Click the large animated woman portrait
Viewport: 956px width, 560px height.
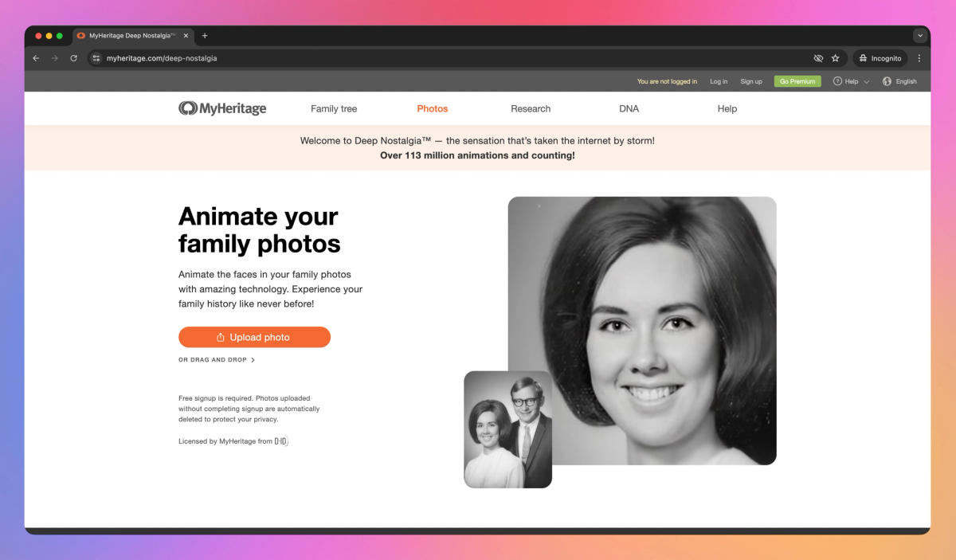(x=642, y=331)
